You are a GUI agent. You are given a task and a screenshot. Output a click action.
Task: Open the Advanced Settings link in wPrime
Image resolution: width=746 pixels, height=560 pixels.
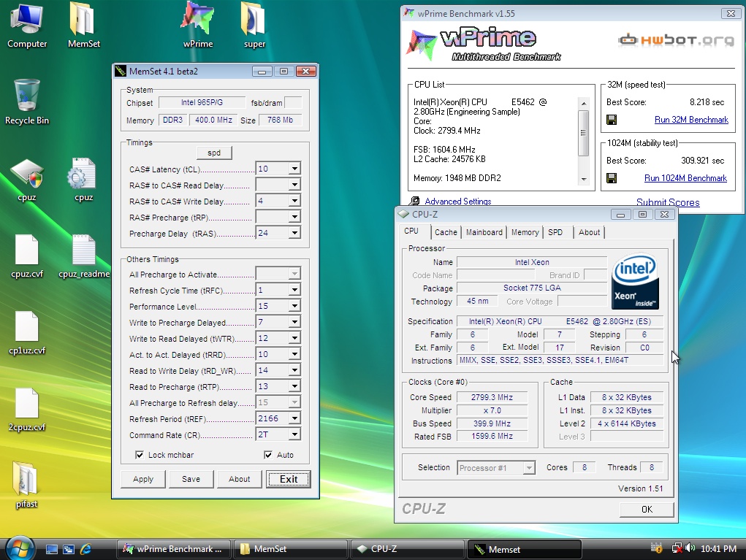tap(457, 202)
